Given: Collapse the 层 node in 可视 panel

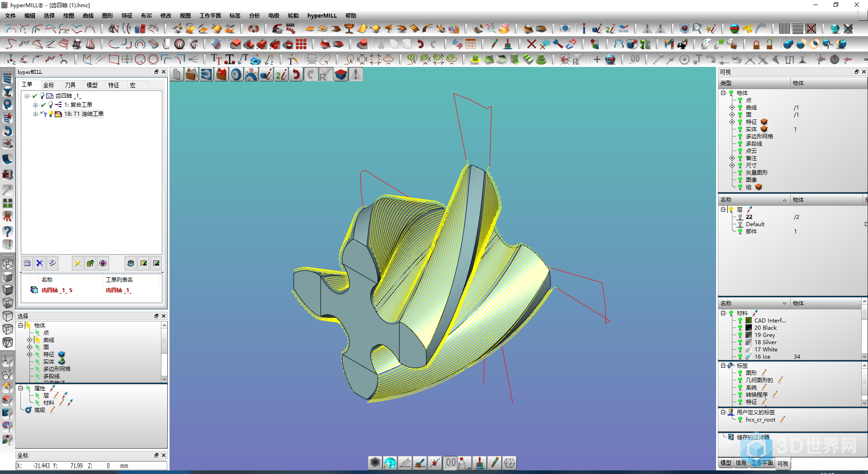Looking at the screenshot, I should coord(723,209).
